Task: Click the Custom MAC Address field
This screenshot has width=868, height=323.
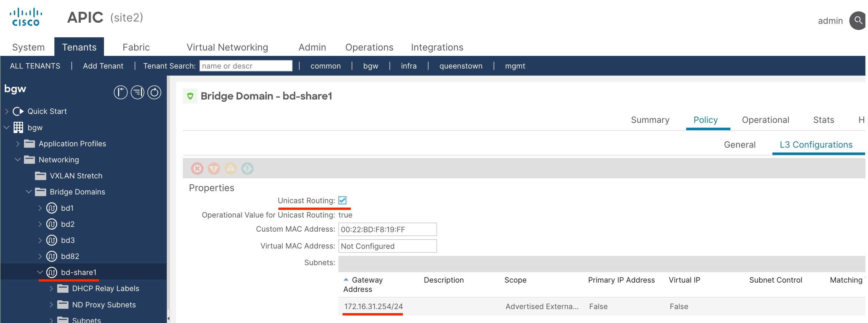Action: [388, 229]
